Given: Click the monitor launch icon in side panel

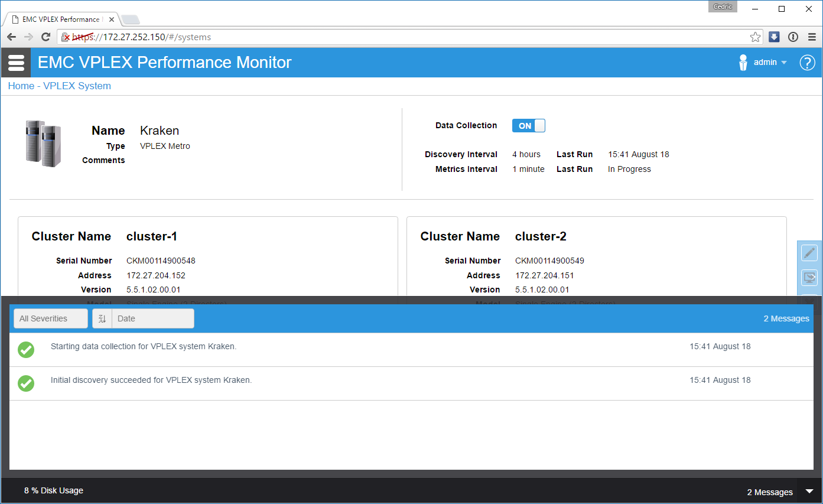Looking at the screenshot, I should point(809,277).
